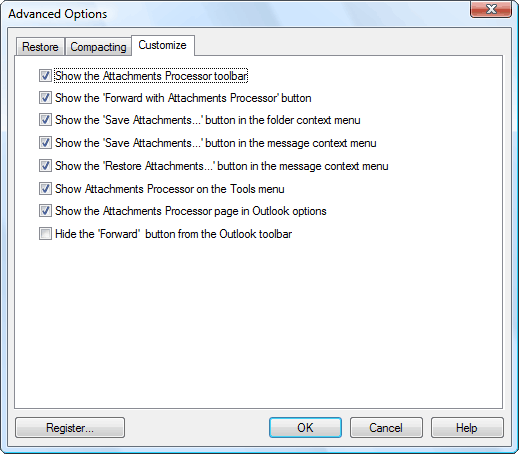Open the Help button
The width and height of the screenshot is (519, 454).
[x=467, y=427]
